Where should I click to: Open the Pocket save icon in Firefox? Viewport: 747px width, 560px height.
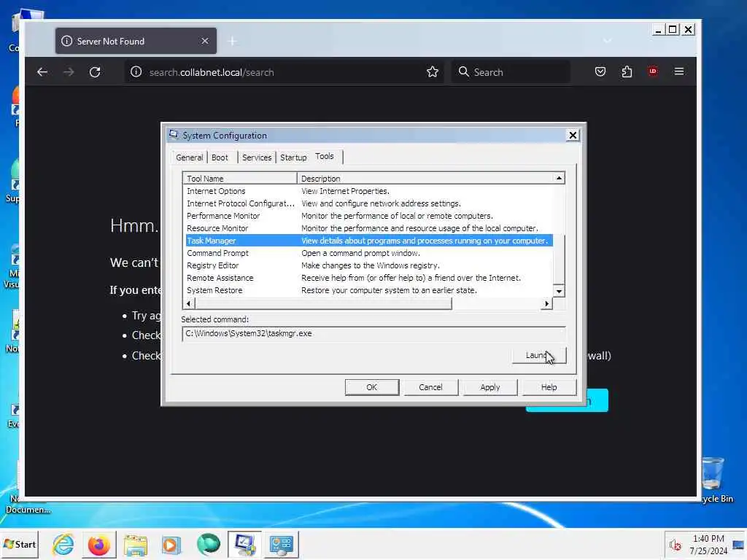click(600, 71)
